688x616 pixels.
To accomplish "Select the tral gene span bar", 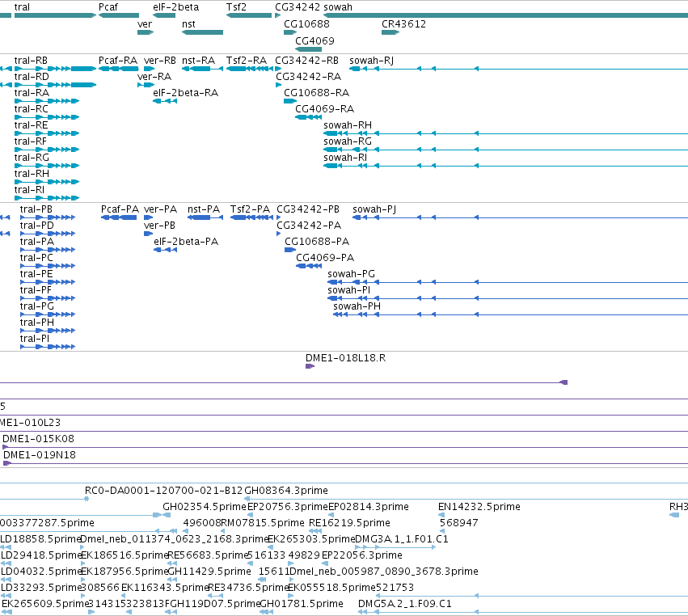I will coord(55,15).
